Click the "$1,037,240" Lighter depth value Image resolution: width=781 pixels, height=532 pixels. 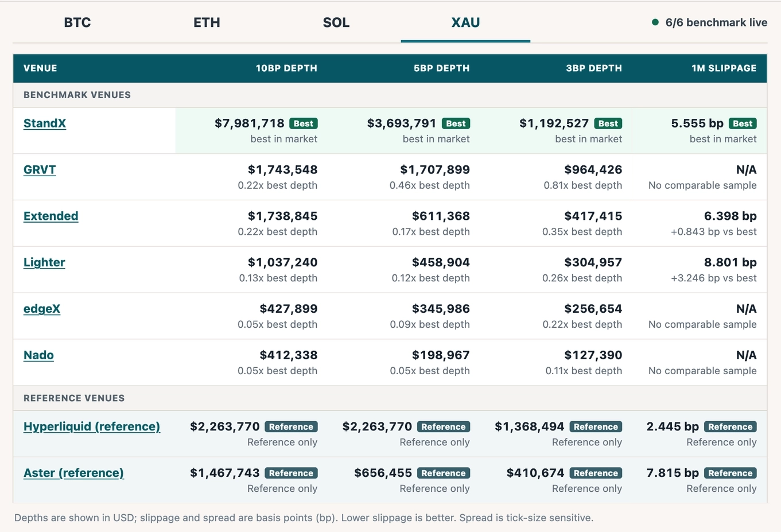pos(282,262)
